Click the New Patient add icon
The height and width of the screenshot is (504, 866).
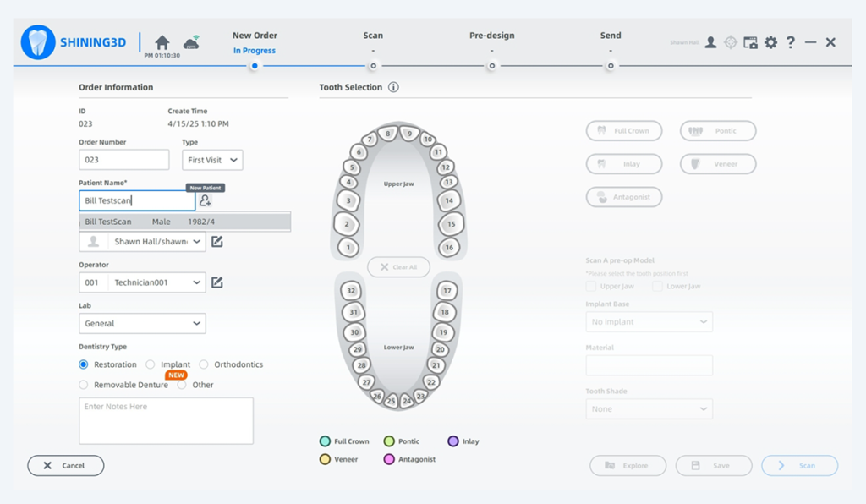[x=206, y=201]
